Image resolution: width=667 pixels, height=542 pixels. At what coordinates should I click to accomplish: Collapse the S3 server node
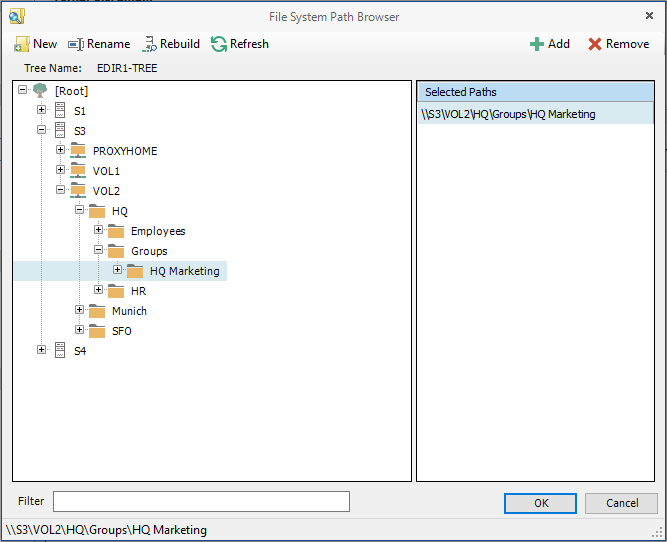tap(41, 129)
